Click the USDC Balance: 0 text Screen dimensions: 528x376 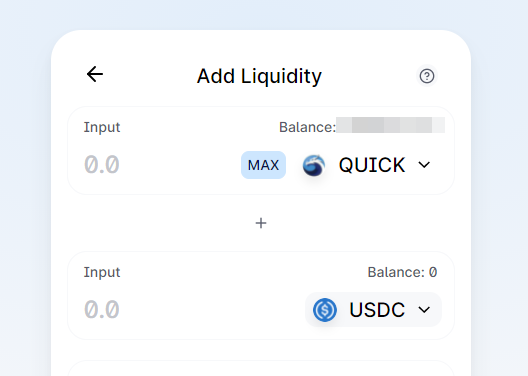point(402,272)
